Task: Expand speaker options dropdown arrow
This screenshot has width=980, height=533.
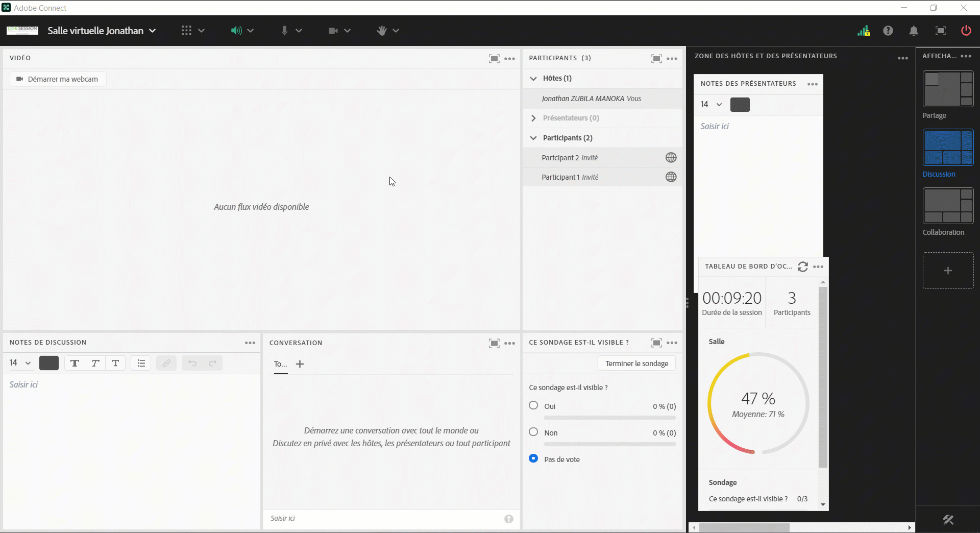Action: (x=251, y=31)
